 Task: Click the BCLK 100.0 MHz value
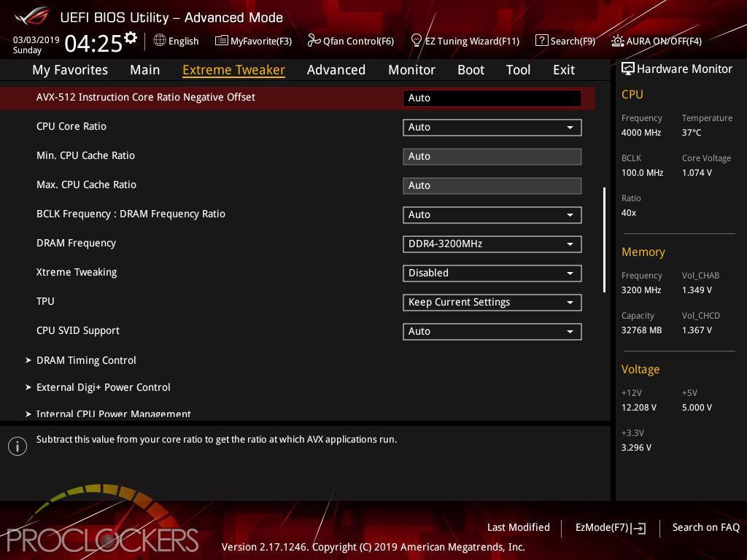pos(642,173)
